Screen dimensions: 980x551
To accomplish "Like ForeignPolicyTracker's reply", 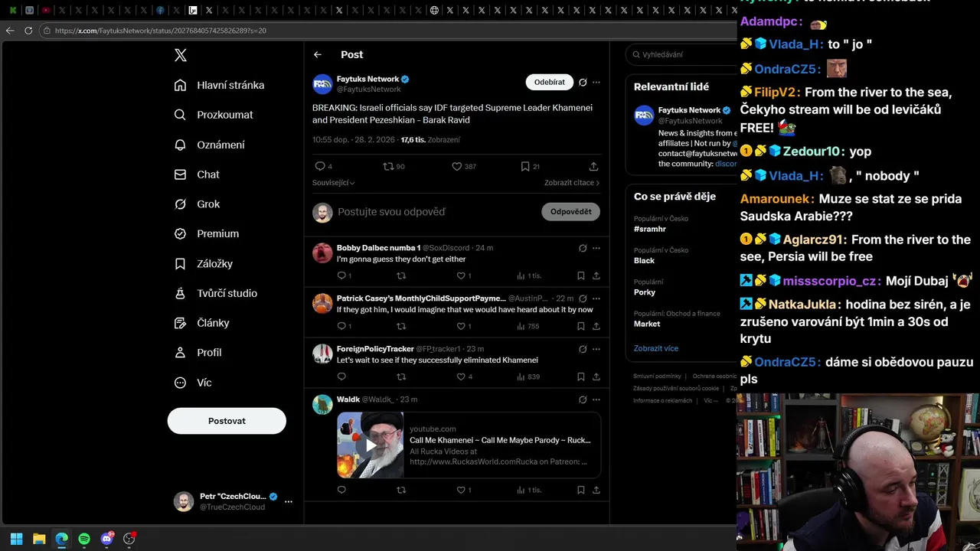I will [x=461, y=377].
